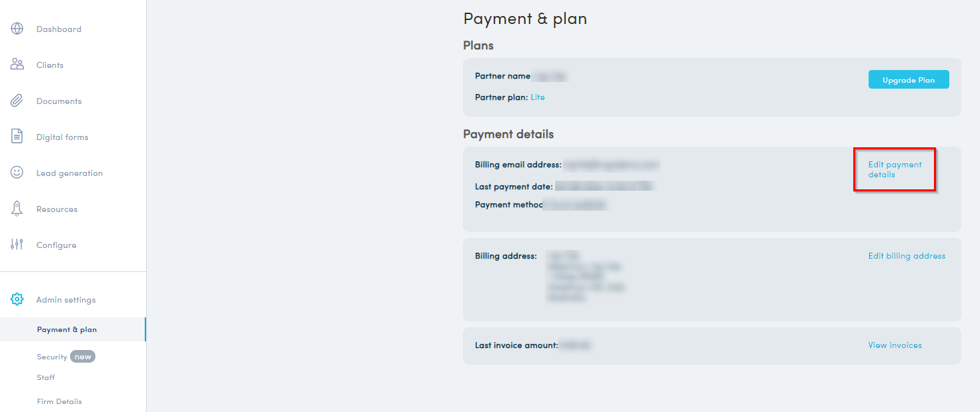Open the Staff admin page
This screenshot has width=980, height=412.
pos(46,377)
